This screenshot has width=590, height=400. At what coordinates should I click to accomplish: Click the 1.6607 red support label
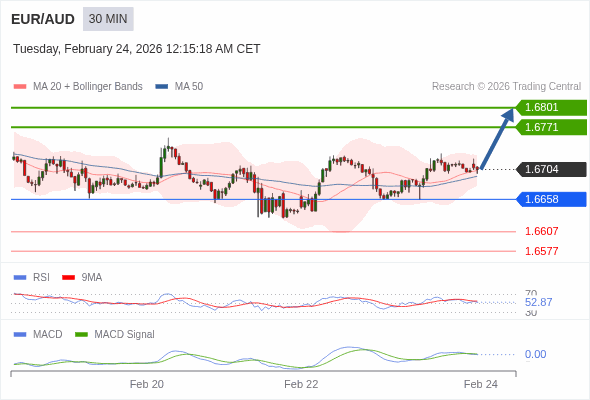[541, 231]
